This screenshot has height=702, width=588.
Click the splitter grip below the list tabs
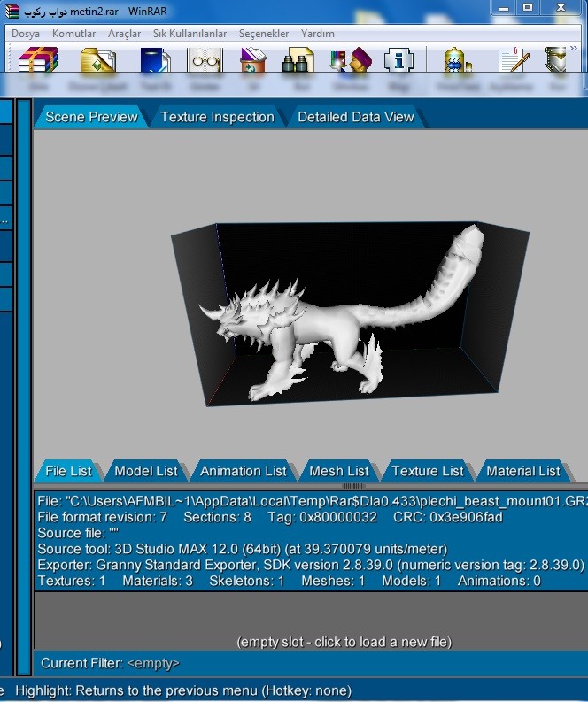point(353,486)
